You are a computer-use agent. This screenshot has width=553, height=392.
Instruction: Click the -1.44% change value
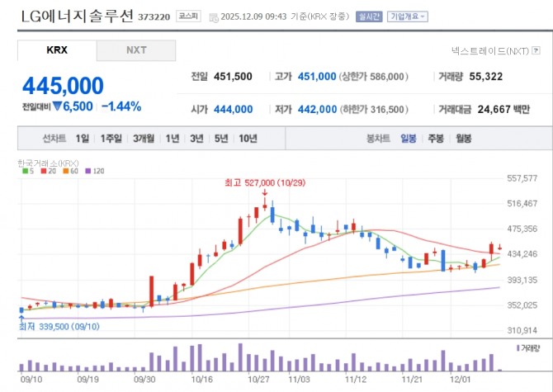(121, 106)
